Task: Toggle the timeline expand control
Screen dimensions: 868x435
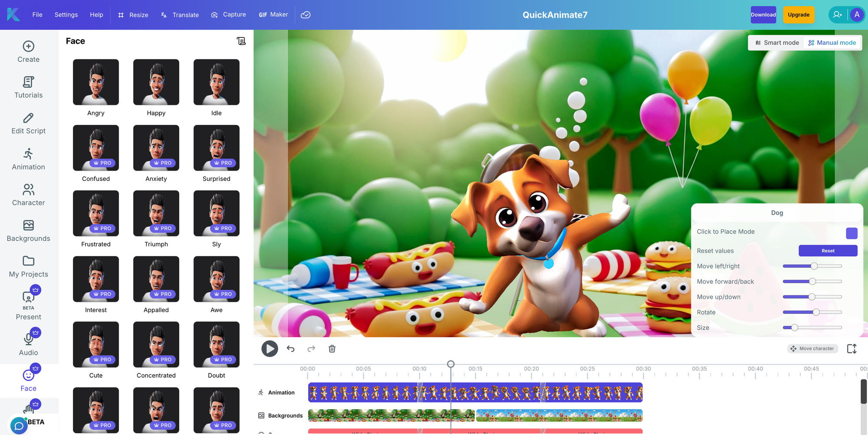Action: 852,349
